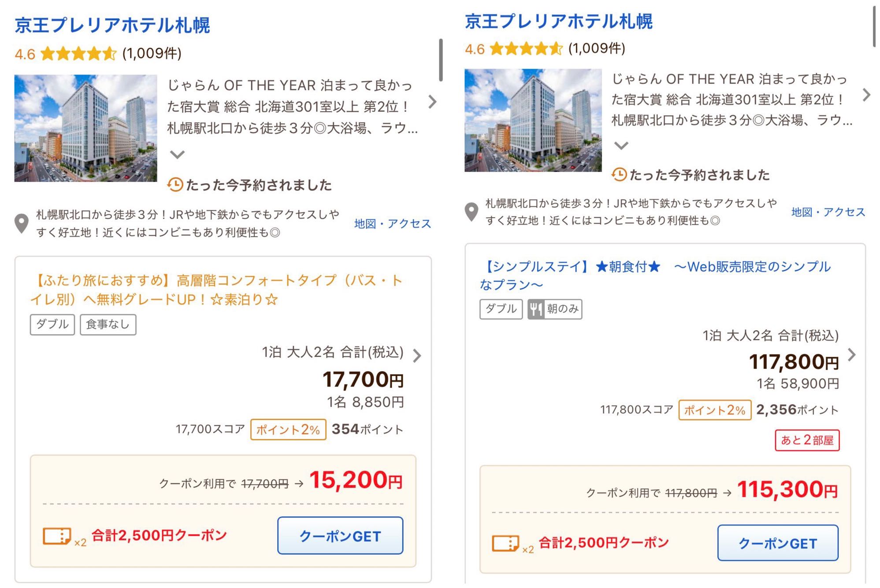This screenshot has height=588, width=880.
Task: Click the left hotel building photo
Action: coord(85,128)
